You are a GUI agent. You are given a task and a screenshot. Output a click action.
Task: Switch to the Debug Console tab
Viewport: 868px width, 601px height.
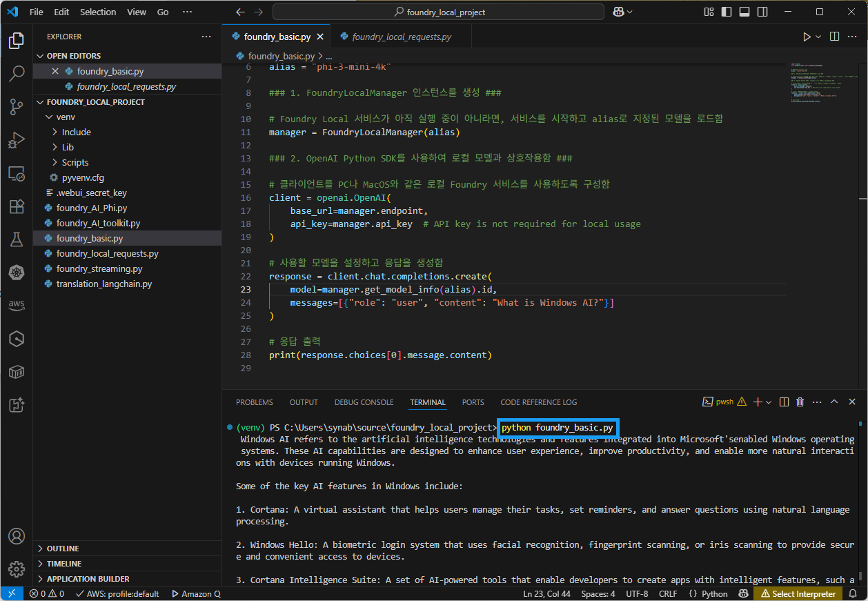(364, 402)
